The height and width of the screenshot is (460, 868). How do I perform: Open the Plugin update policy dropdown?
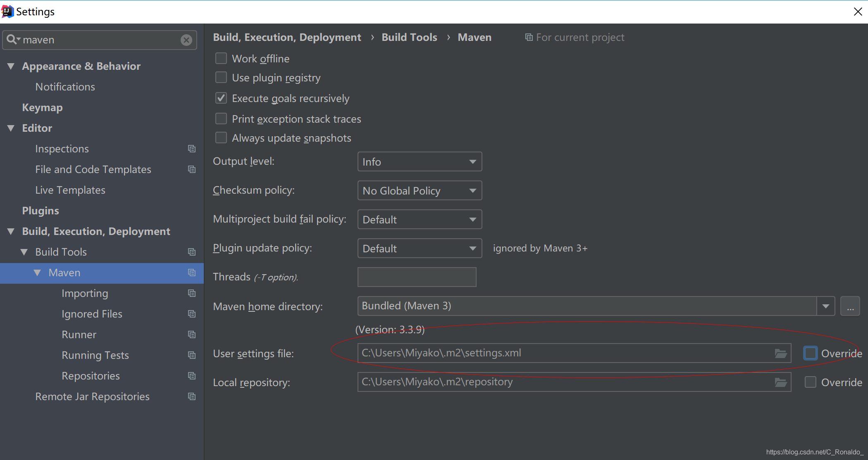420,248
